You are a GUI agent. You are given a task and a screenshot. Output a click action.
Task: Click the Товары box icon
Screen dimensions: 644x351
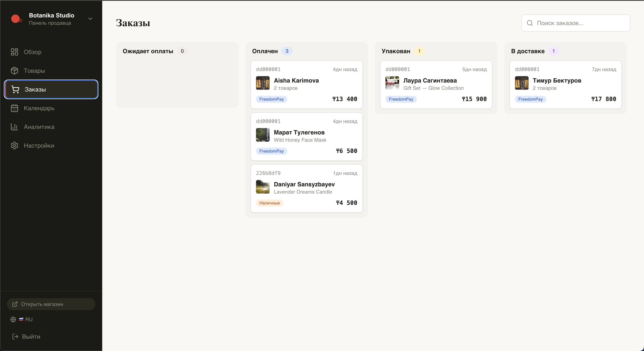tap(14, 71)
